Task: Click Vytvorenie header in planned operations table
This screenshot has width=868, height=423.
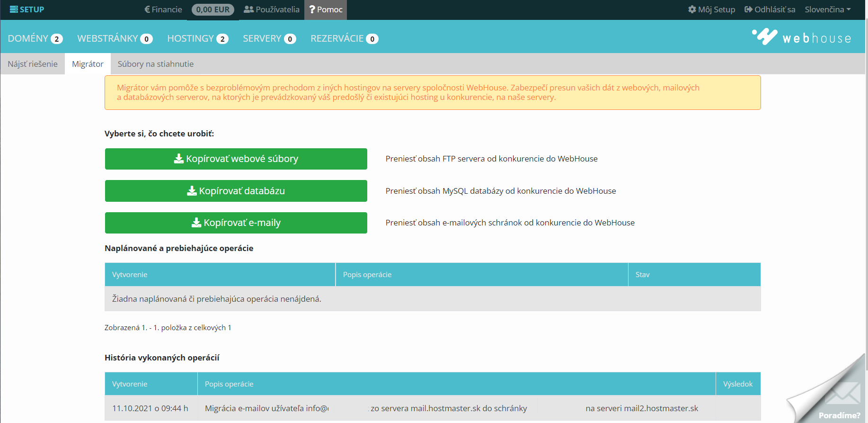Action: [220, 275]
